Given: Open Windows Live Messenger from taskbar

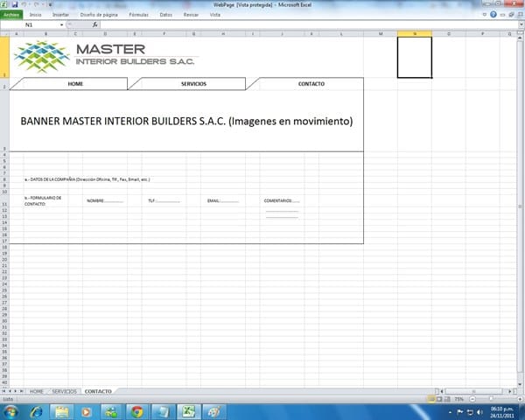Looking at the screenshot, I should (111, 411).
